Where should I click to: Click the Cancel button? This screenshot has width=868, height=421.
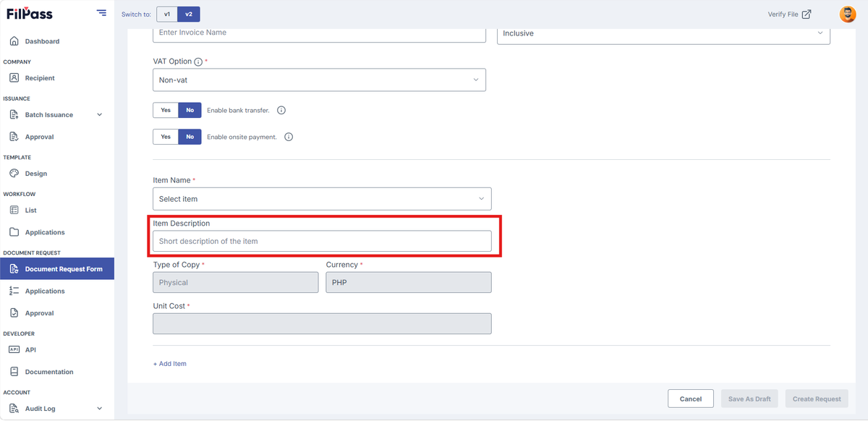pos(691,399)
